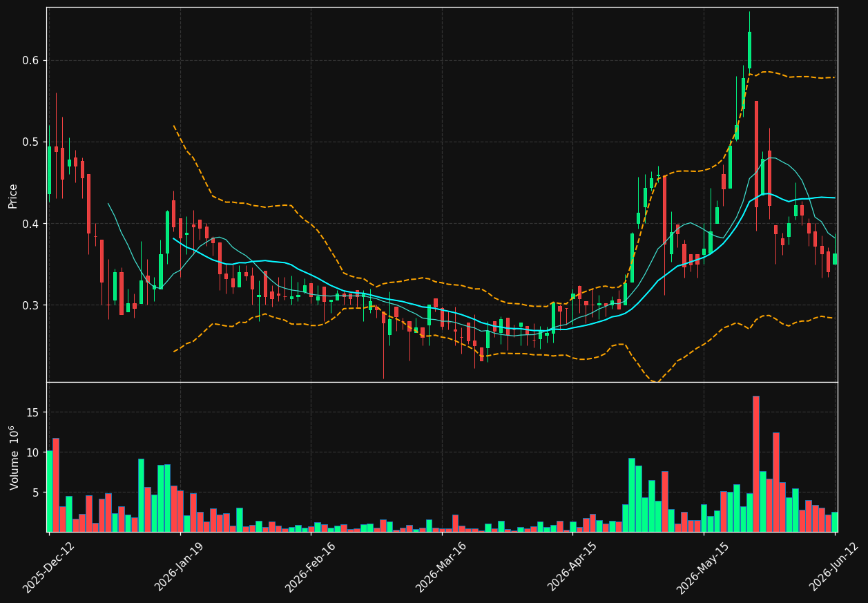Click the Price axis title
Screen dimensions: 868x603
[13, 195]
